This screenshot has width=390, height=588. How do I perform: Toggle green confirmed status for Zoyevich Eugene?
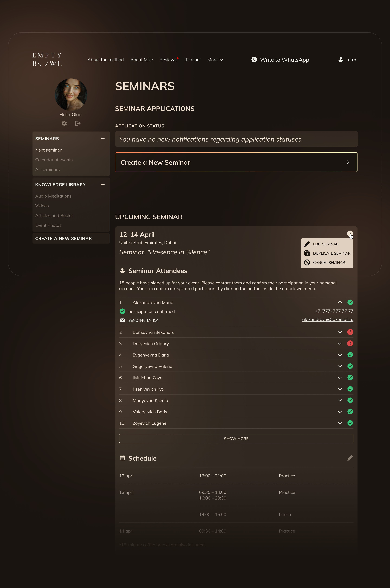click(350, 423)
